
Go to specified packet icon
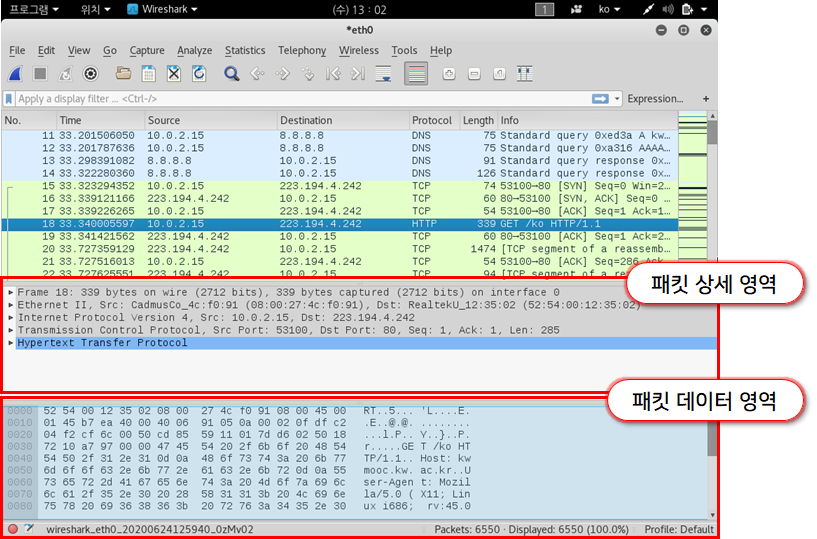[308, 74]
